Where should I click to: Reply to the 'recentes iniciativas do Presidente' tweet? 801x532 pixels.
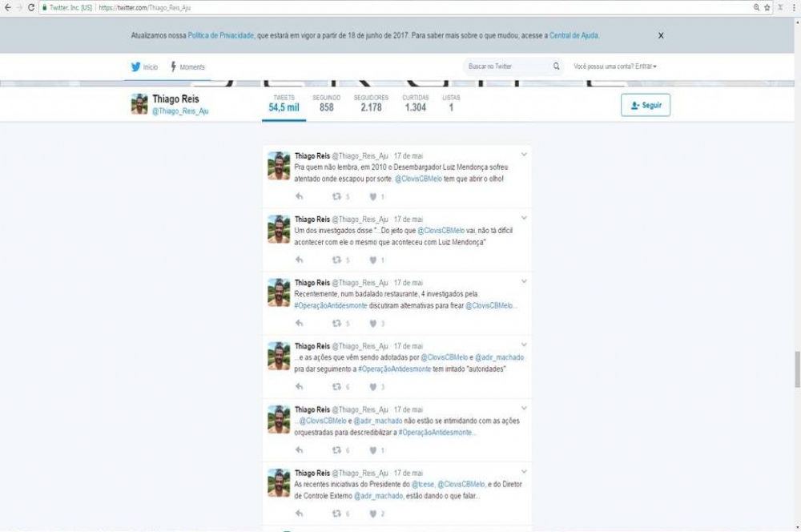coord(300,514)
